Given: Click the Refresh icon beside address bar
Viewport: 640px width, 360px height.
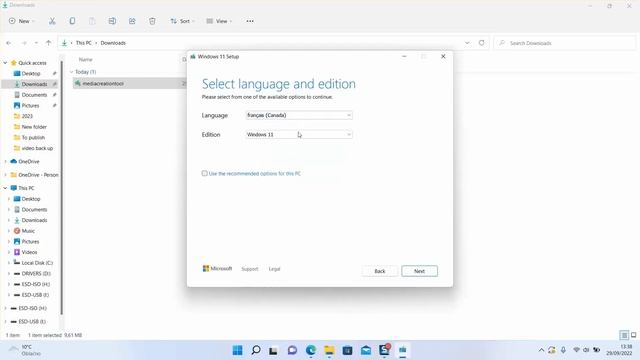Looking at the screenshot, I should tap(482, 43).
